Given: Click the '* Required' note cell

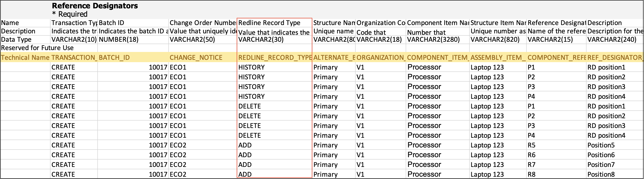Looking at the screenshot, I should 70,14.
